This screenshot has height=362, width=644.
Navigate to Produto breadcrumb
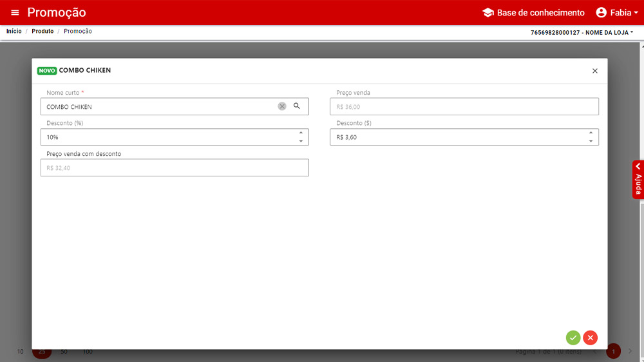click(x=43, y=31)
